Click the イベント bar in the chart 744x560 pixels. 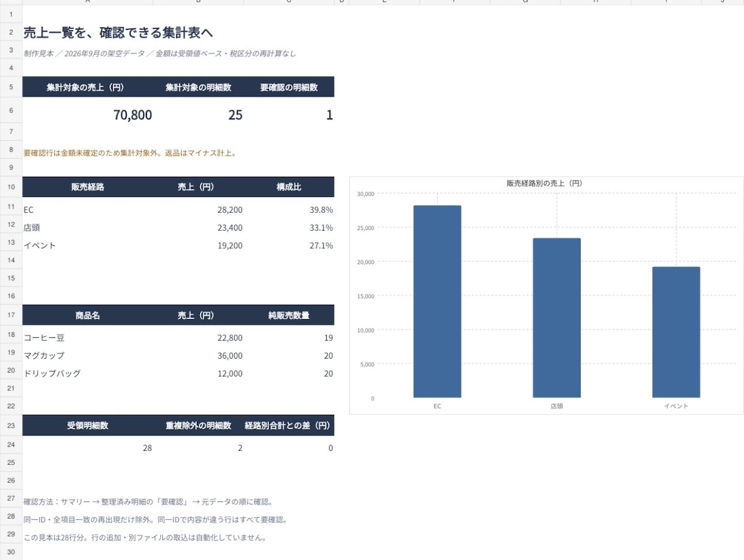pyautogui.click(x=676, y=332)
